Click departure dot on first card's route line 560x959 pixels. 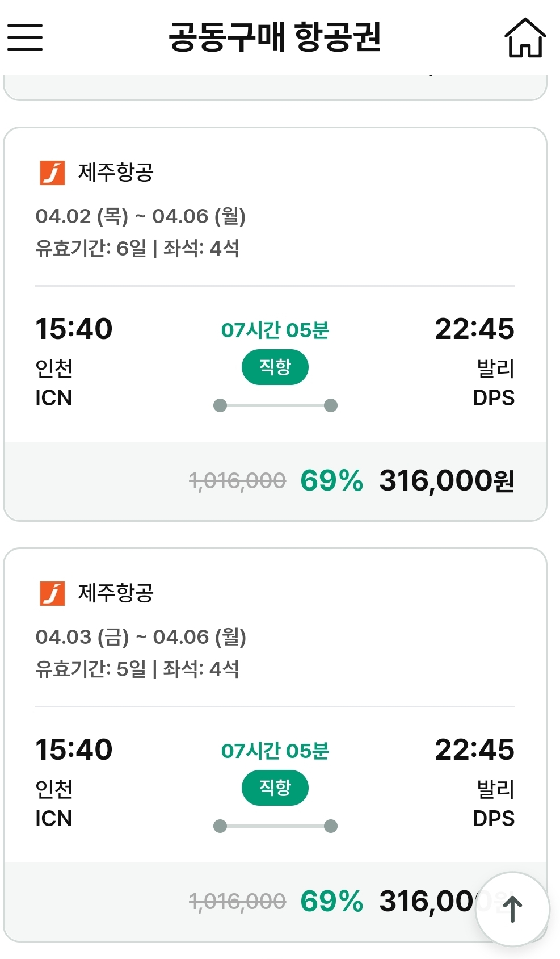tap(220, 405)
